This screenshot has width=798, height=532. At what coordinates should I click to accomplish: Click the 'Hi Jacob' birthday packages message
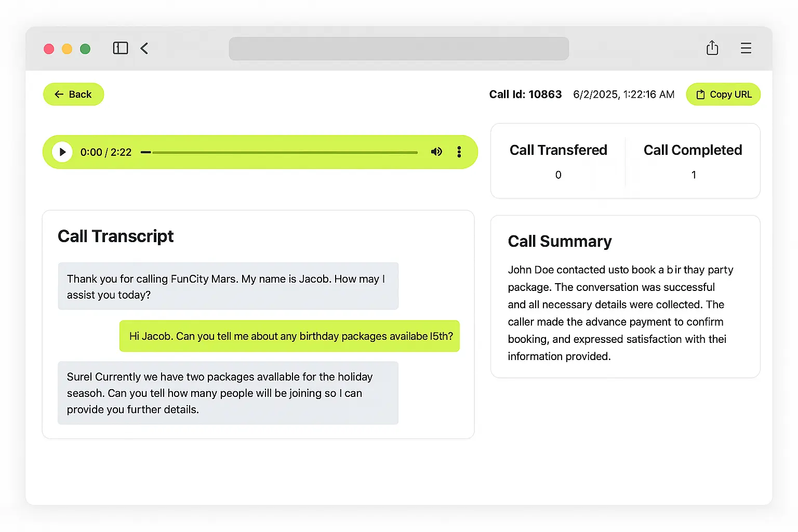pos(289,336)
